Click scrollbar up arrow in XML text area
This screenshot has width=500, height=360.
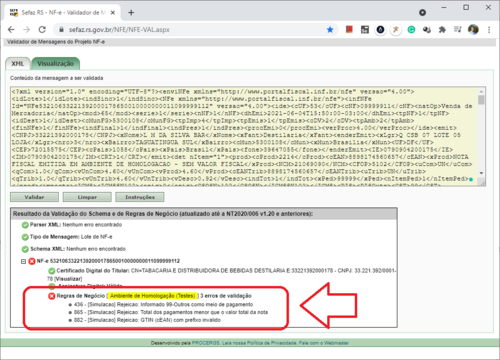481,91
